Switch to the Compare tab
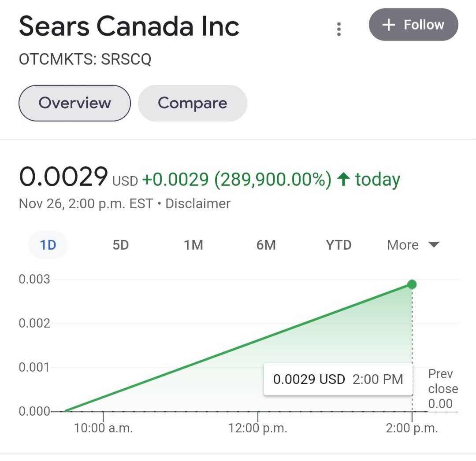Screen dimensions: 476x461 click(192, 103)
